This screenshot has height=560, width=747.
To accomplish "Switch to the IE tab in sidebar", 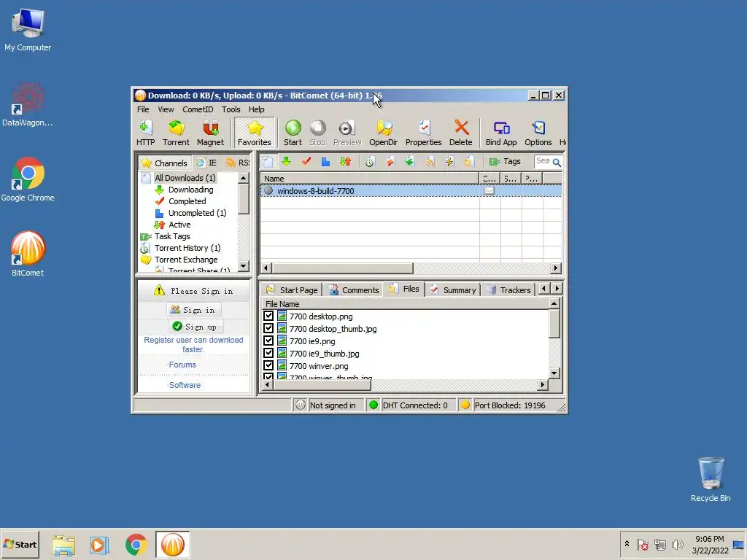I will click(x=206, y=163).
